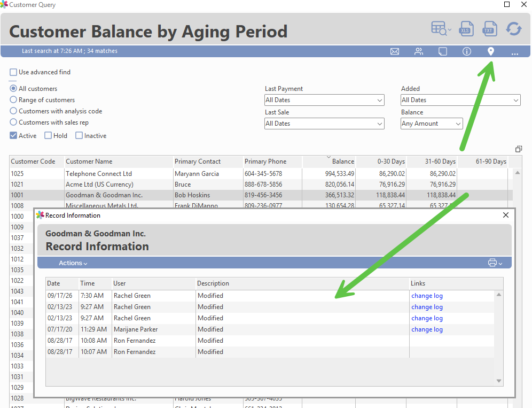
Task: Click customer code 1037
Action: pyautogui.click(x=17, y=238)
